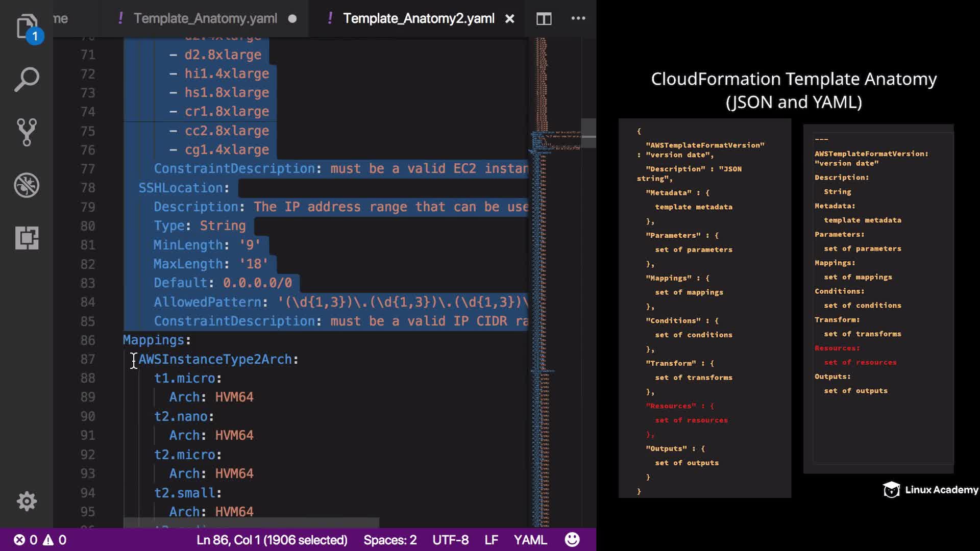The width and height of the screenshot is (980, 551).
Task: Open the Manage gear settings icon
Action: click(27, 501)
